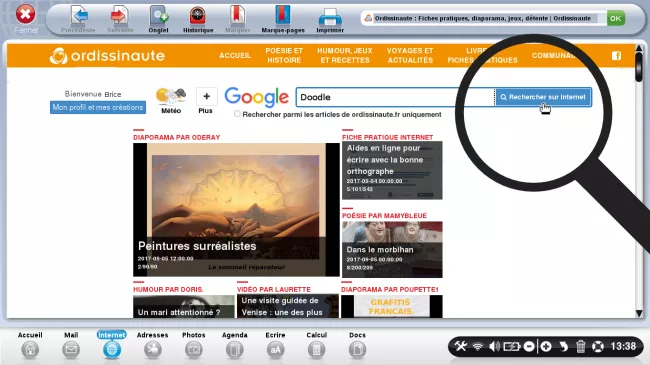Open a new tab with Onglet icon

[158, 19]
